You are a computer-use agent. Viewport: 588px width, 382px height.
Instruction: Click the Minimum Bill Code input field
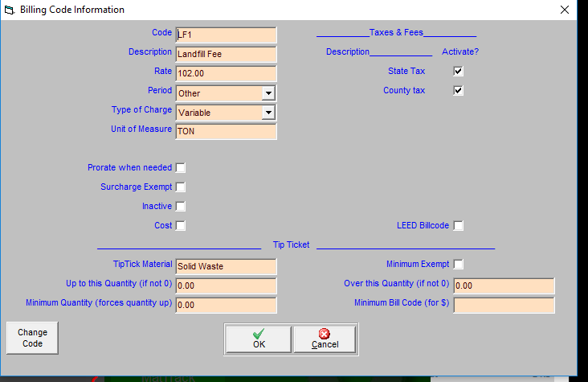(504, 306)
